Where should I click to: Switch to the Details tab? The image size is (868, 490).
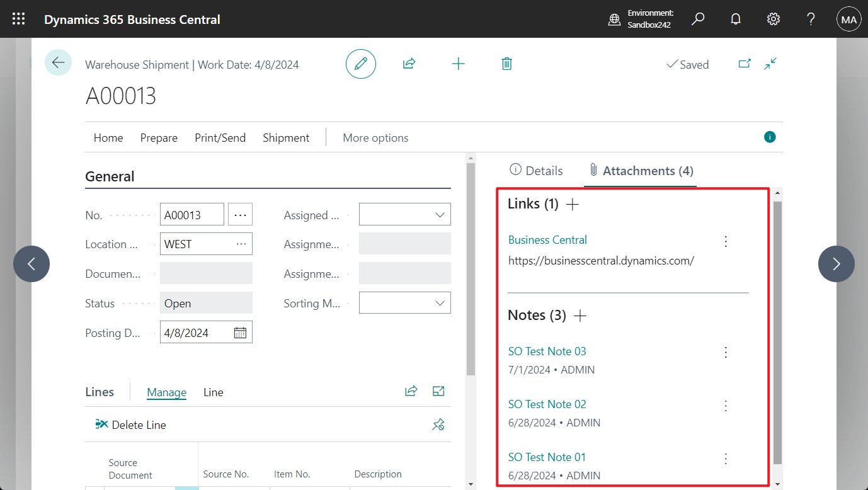point(536,171)
